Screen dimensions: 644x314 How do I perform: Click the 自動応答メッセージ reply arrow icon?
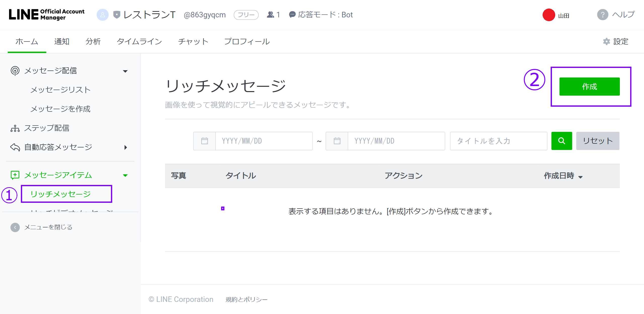15,147
